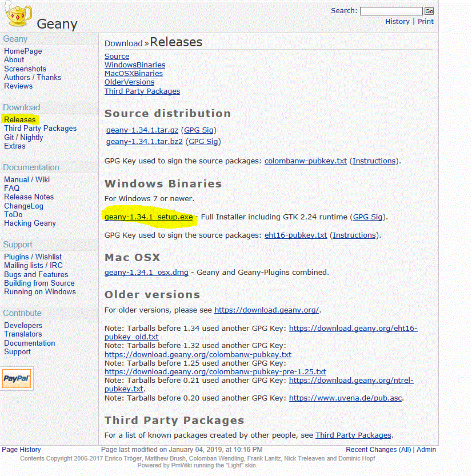Open the ToDo sidebar link
472x476 pixels.
13,214
